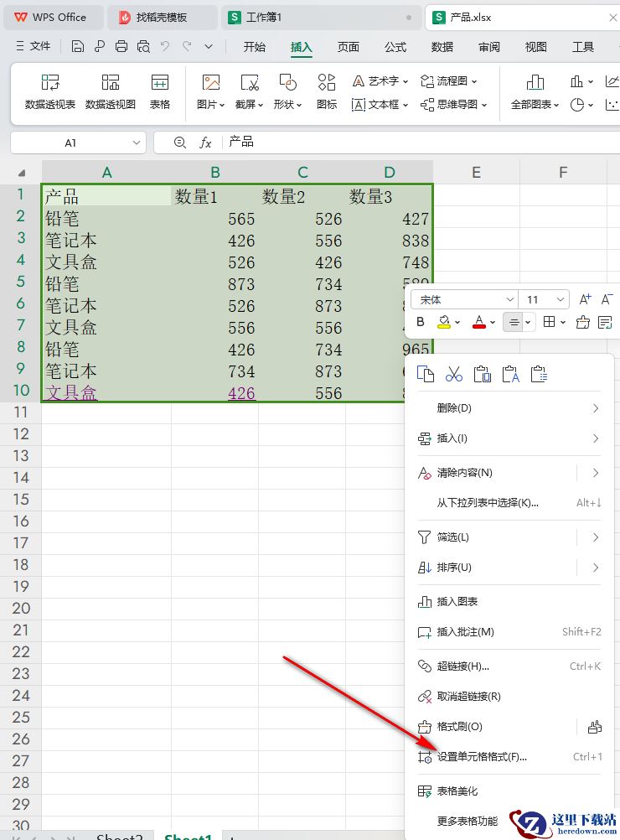
Task: Click the multi format painter icon beside 格式刷
Action: tap(594, 727)
